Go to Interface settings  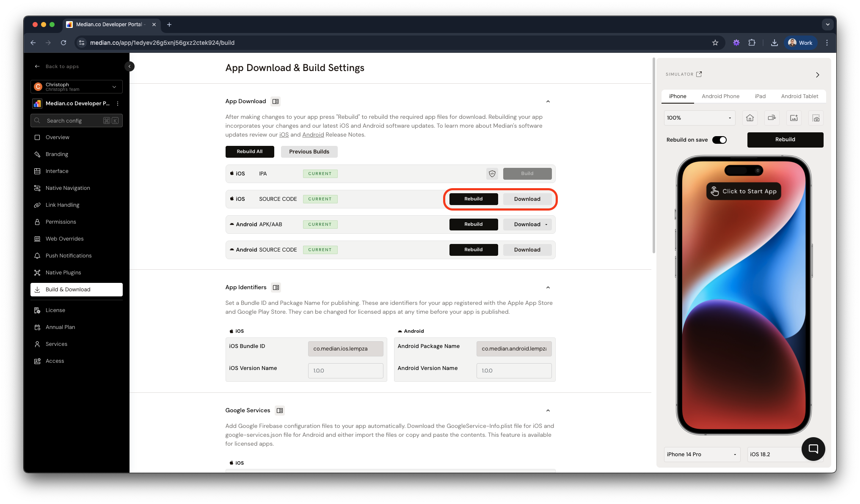76,171
